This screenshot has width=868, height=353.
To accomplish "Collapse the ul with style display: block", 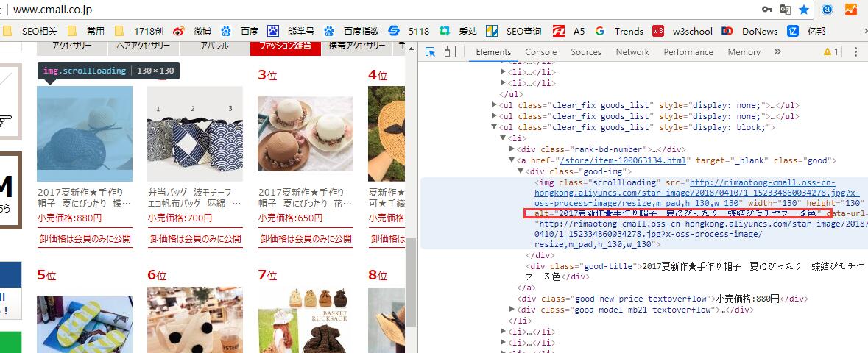I will [x=494, y=127].
